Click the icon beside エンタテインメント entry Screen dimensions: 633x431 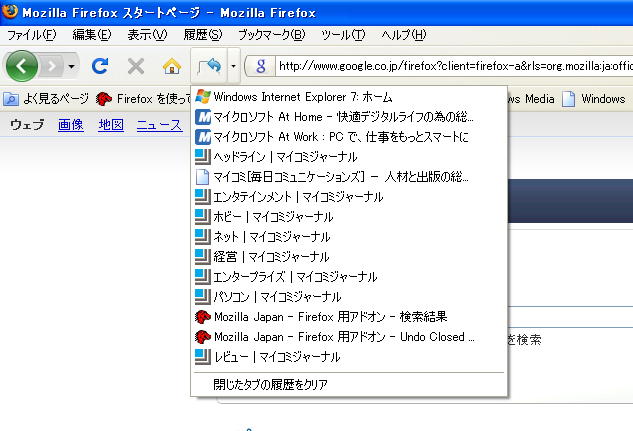point(203,197)
